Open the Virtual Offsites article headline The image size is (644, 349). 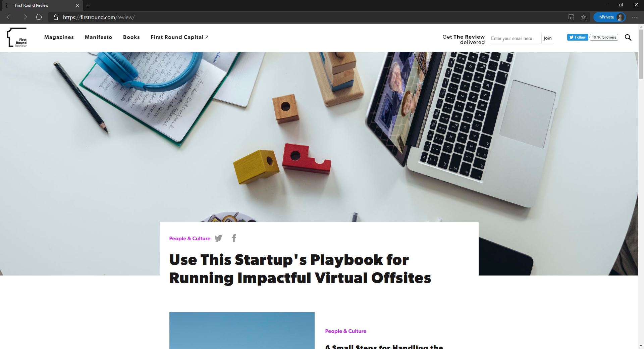click(x=300, y=269)
